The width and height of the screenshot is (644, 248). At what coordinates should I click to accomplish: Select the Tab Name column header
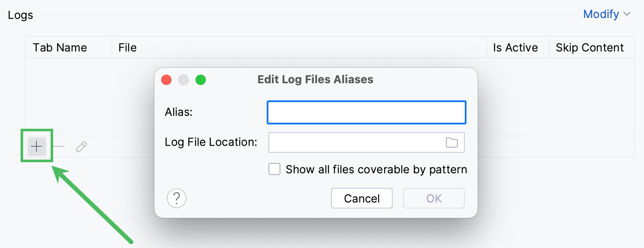[x=60, y=47]
